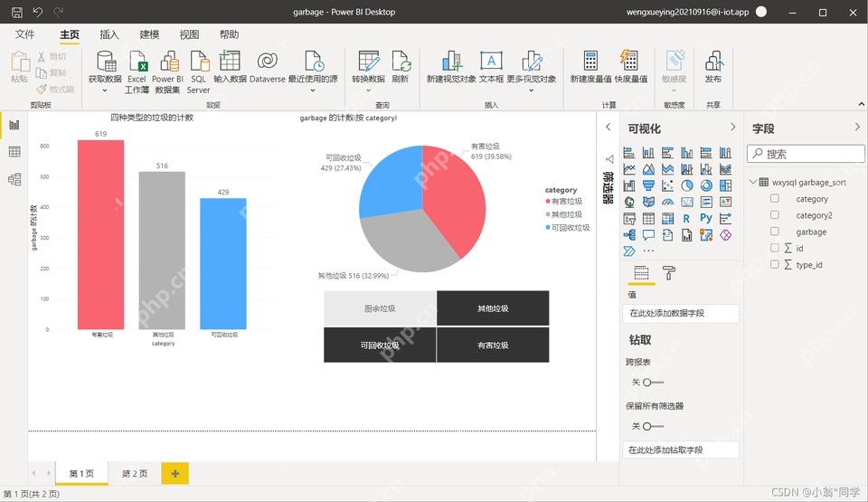Open the 更多视觉对象 dropdown
Image resolution: width=868 pixels, height=502 pixels.
pos(531,90)
